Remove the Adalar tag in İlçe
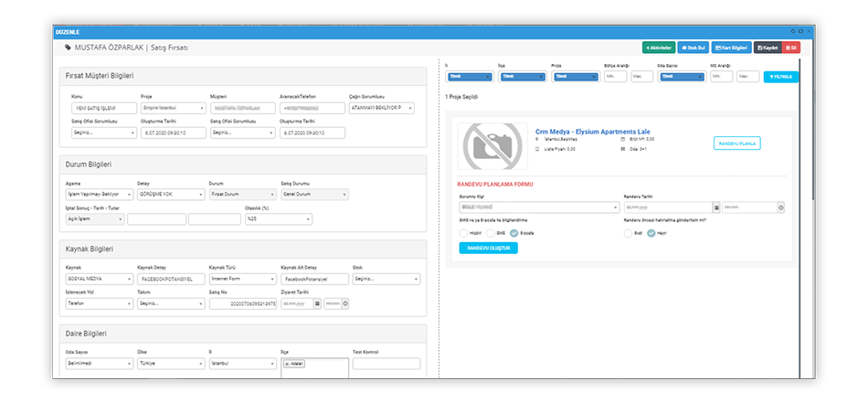Viewport: 868px width, 403px height. click(286, 364)
